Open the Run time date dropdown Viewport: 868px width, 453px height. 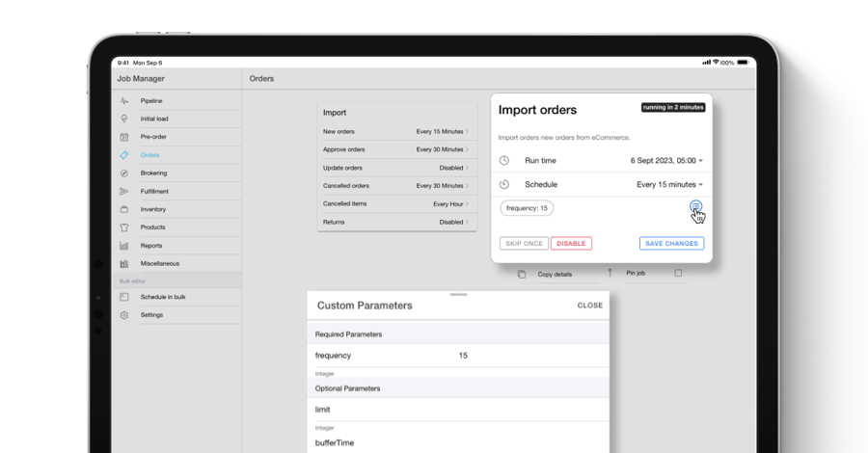666,160
